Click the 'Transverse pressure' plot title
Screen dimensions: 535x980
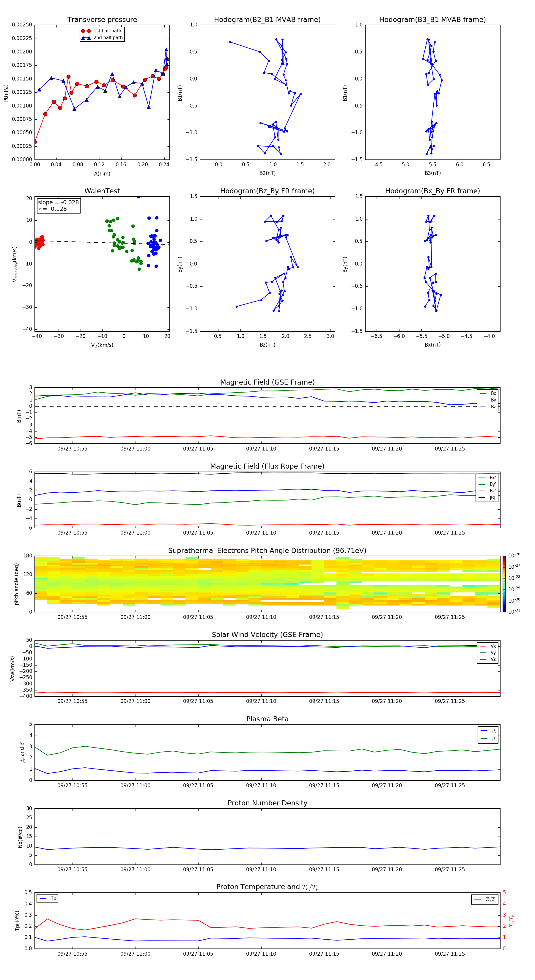pos(102,20)
